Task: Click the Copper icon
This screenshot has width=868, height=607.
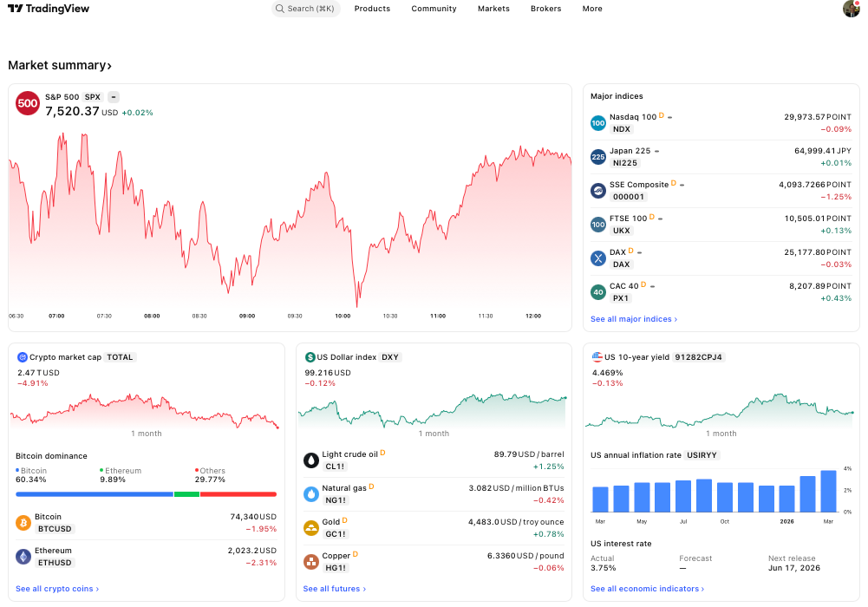Action: click(311, 562)
